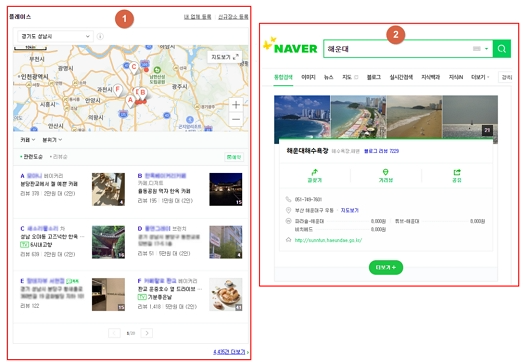Image resolution: width=524 pixels, height=362 pixels.
Task: Open fourth gray sea photo with counter
Action: 470,117
